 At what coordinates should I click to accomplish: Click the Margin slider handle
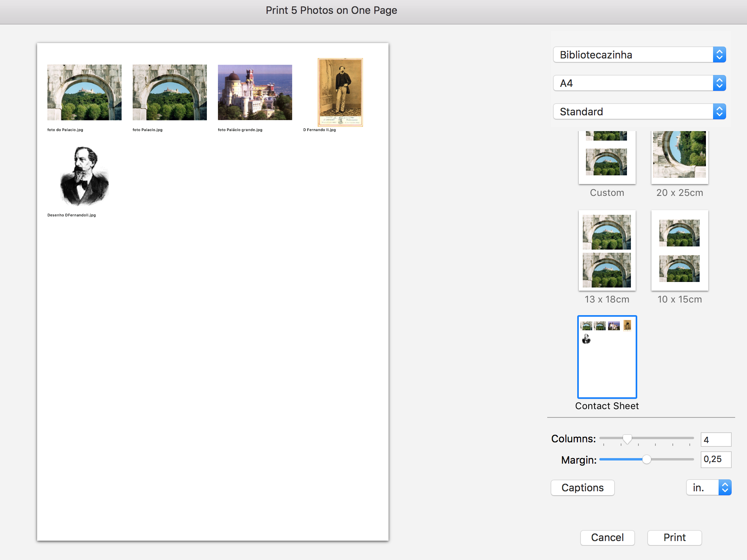click(x=646, y=459)
